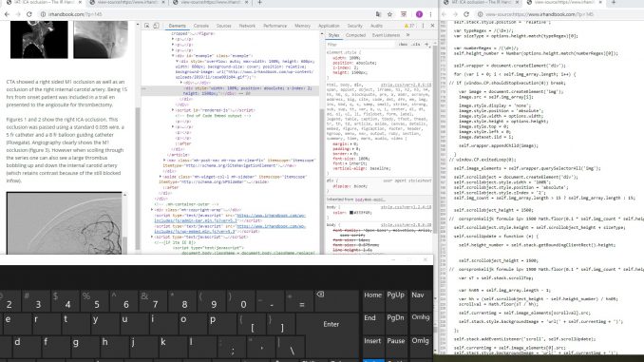Image resolution: width=644 pixels, height=362 pixels.
Task: Switch to the Console tab
Action: click(200, 26)
